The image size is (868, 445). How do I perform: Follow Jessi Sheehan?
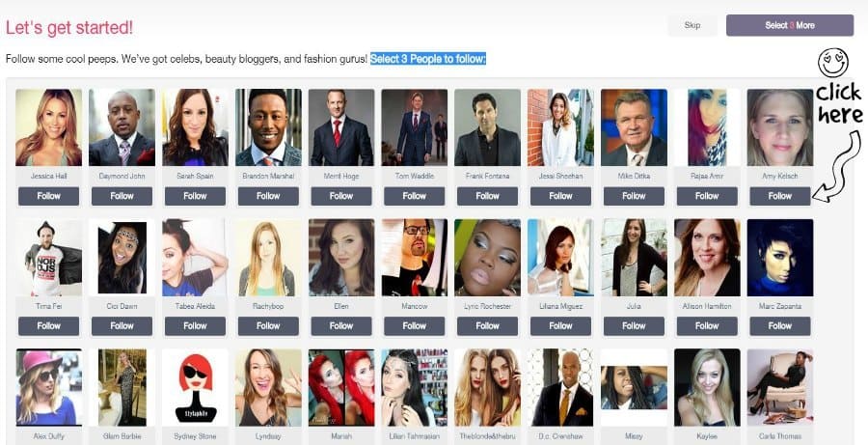click(x=560, y=196)
